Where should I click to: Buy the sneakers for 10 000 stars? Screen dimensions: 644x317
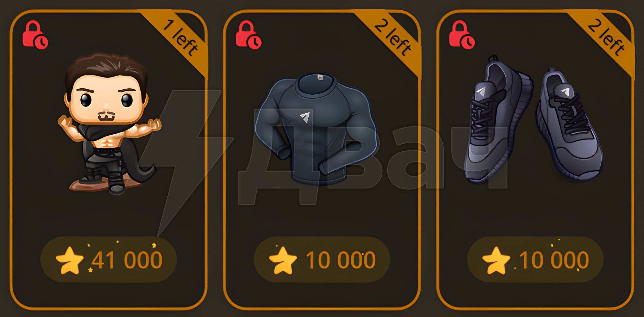pyautogui.click(x=535, y=259)
